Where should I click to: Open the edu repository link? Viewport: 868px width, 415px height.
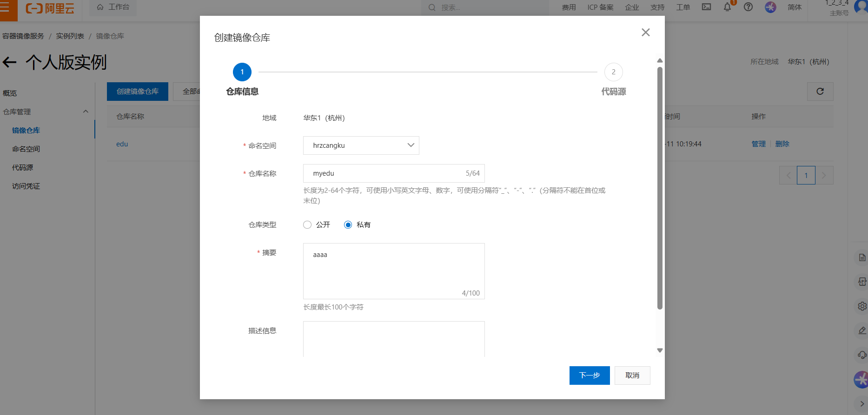122,144
